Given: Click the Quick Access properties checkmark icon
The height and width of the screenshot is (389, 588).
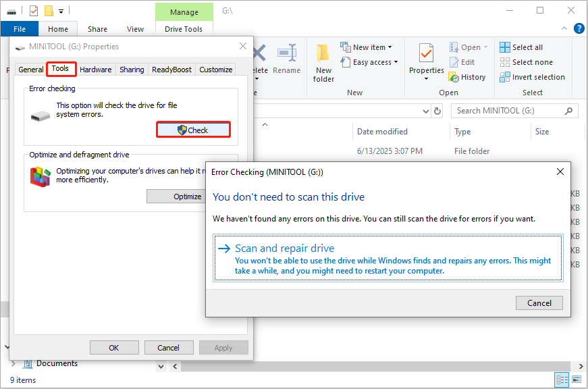Looking at the screenshot, I should pos(34,11).
